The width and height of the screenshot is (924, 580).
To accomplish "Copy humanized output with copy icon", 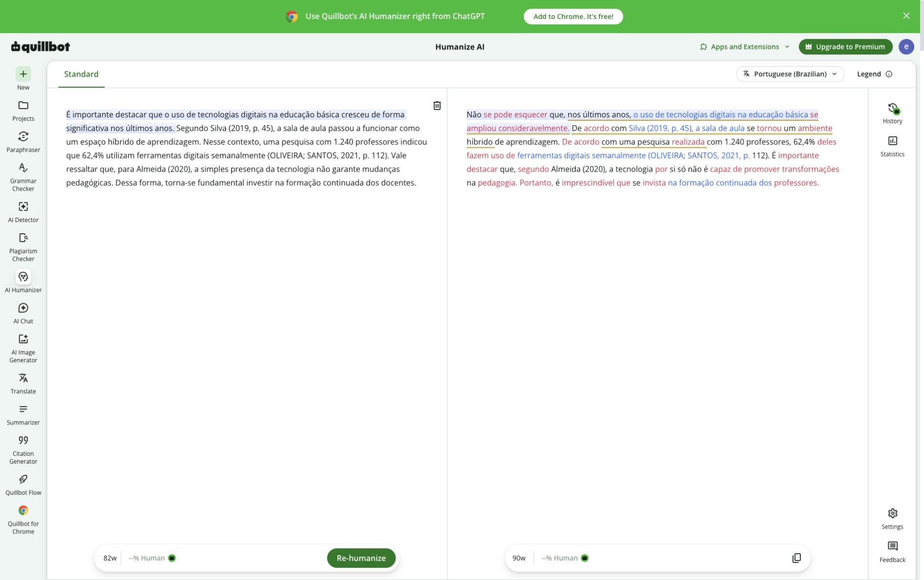I will point(796,558).
